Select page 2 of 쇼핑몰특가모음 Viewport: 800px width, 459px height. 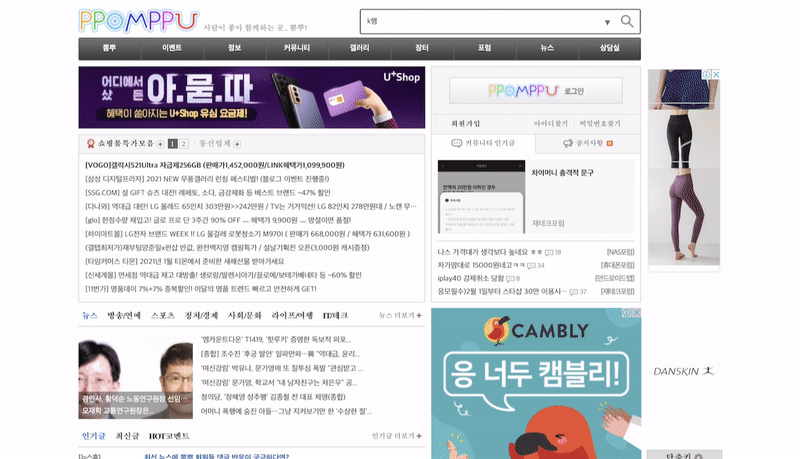[184, 144]
